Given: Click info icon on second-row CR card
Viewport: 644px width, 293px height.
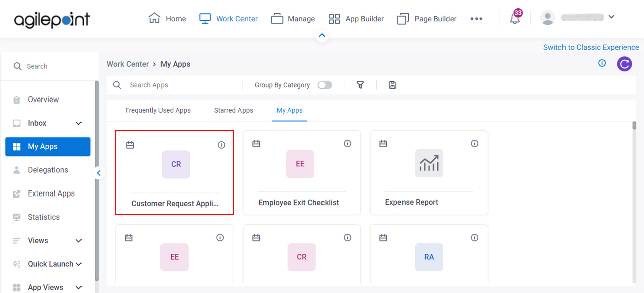Looking at the screenshot, I should (x=347, y=238).
